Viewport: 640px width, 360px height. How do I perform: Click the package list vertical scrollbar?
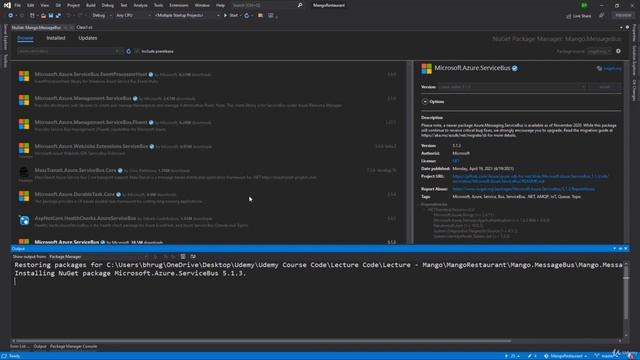pyautogui.click(x=409, y=153)
